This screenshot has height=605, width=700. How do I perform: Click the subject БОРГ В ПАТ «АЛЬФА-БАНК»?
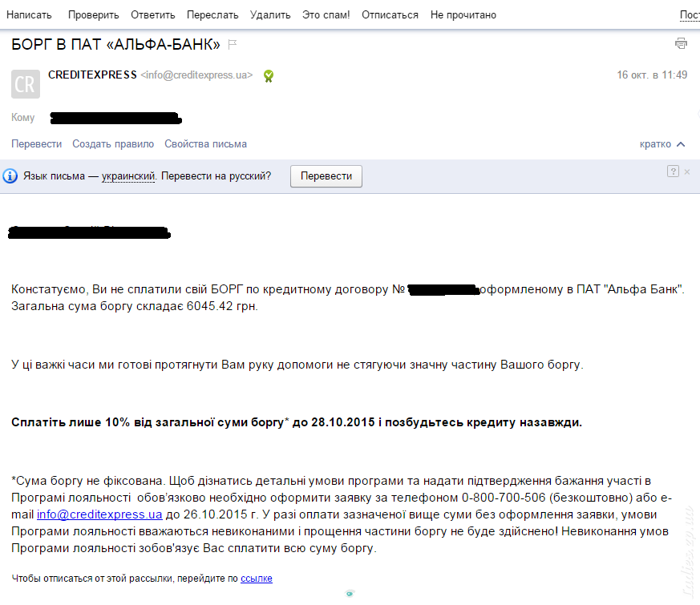point(115,44)
